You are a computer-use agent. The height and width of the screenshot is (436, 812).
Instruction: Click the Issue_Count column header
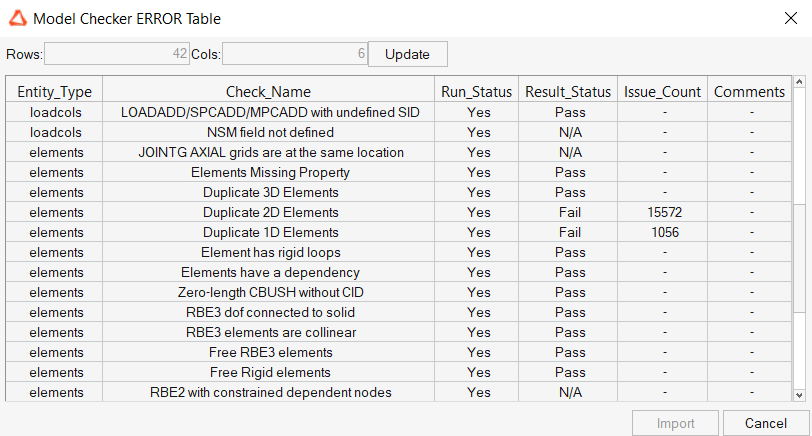[x=663, y=92]
